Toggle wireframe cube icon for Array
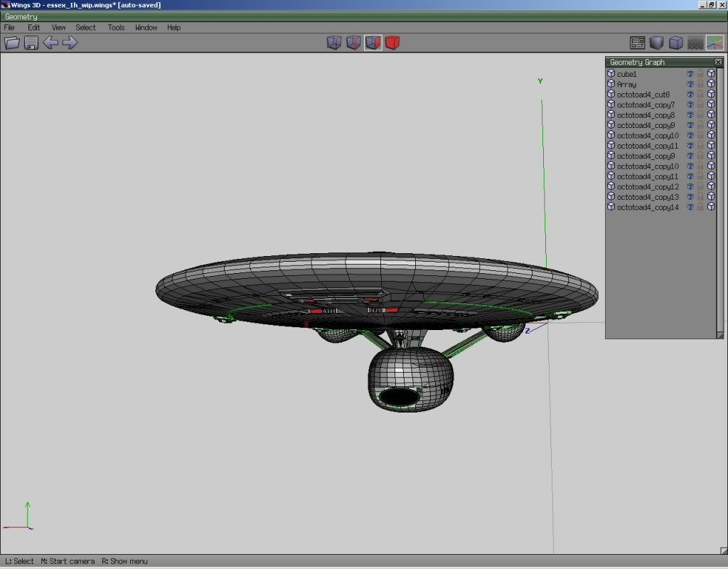This screenshot has width=728, height=569. pyautogui.click(x=711, y=84)
